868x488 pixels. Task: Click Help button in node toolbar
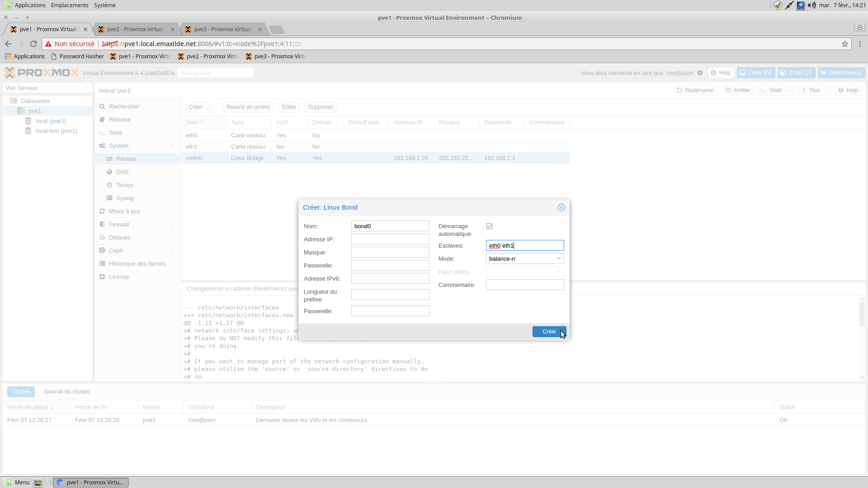848,90
